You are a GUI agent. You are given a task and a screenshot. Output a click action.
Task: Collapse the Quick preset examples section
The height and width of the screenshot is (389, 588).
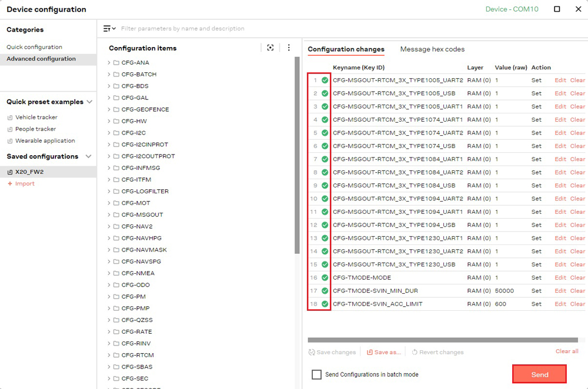(x=89, y=102)
